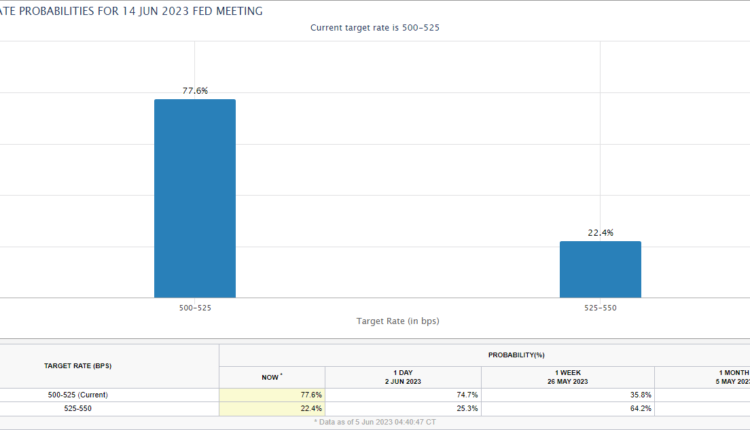Click the 525-550 x-axis label
The width and height of the screenshot is (750, 430).
click(x=600, y=308)
